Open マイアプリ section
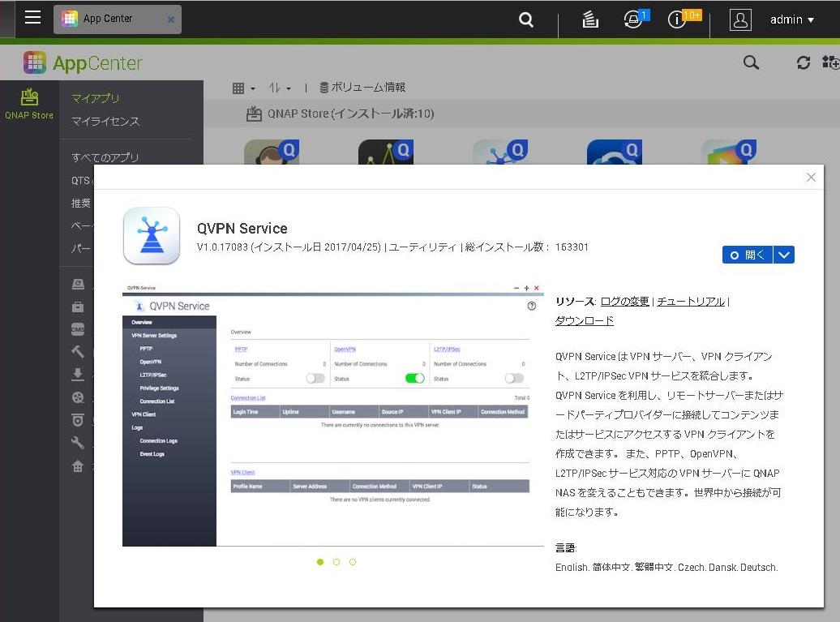Image resolution: width=840 pixels, height=622 pixels. point(96,98)
